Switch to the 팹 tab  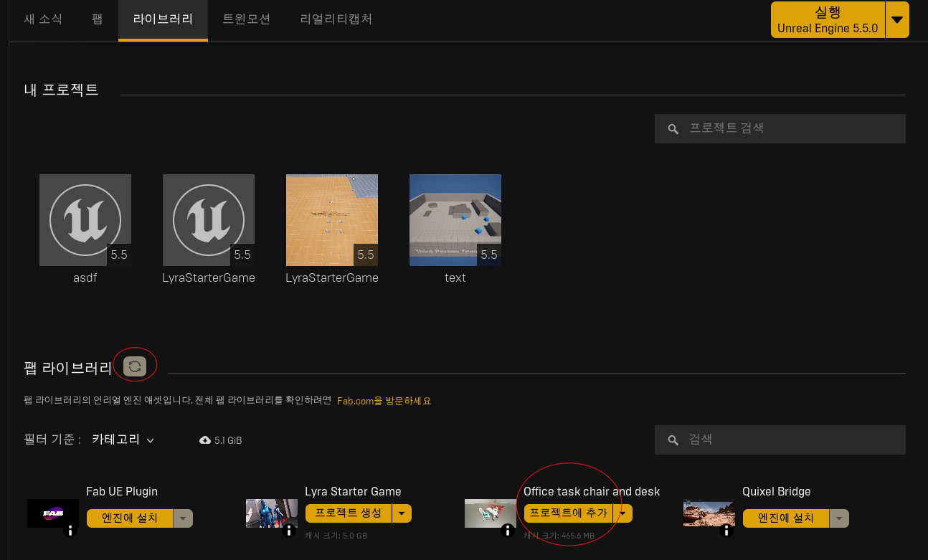click(x=98, y=19)
